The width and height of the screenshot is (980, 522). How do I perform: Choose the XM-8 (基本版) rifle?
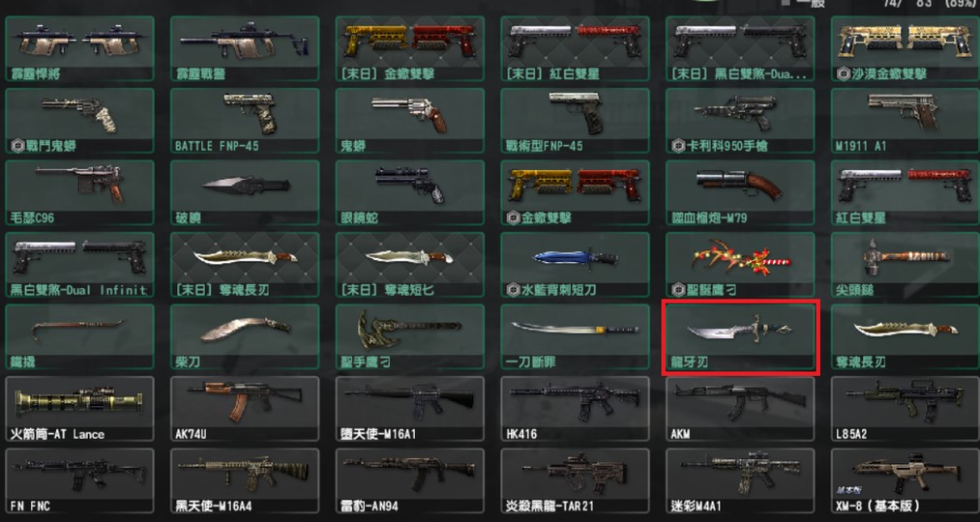pos(905,480)
